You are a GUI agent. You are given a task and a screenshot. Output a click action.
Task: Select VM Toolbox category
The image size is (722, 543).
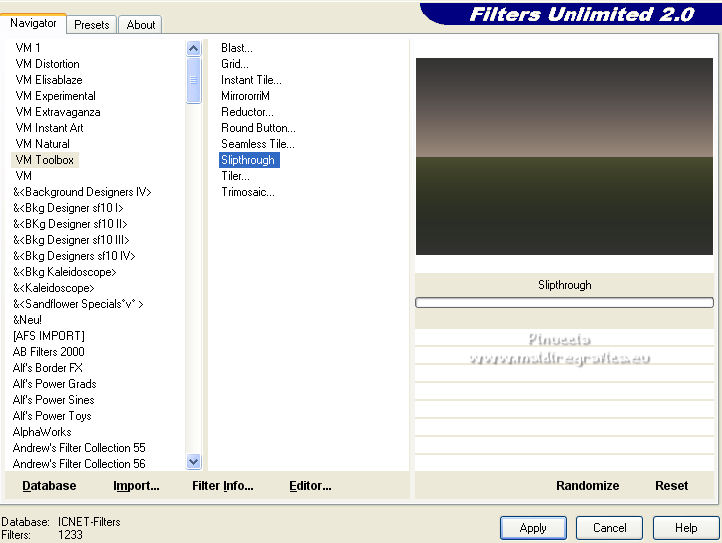[45, 160]
